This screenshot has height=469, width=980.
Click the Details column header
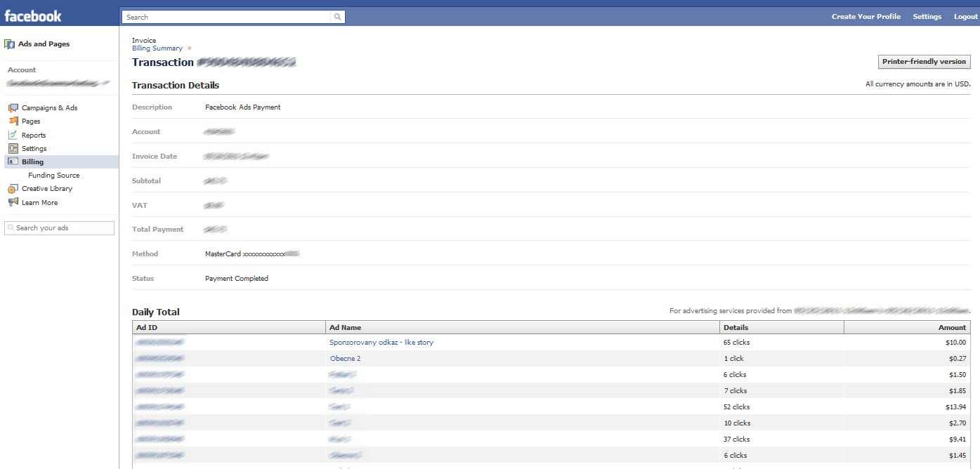[782, 327]
